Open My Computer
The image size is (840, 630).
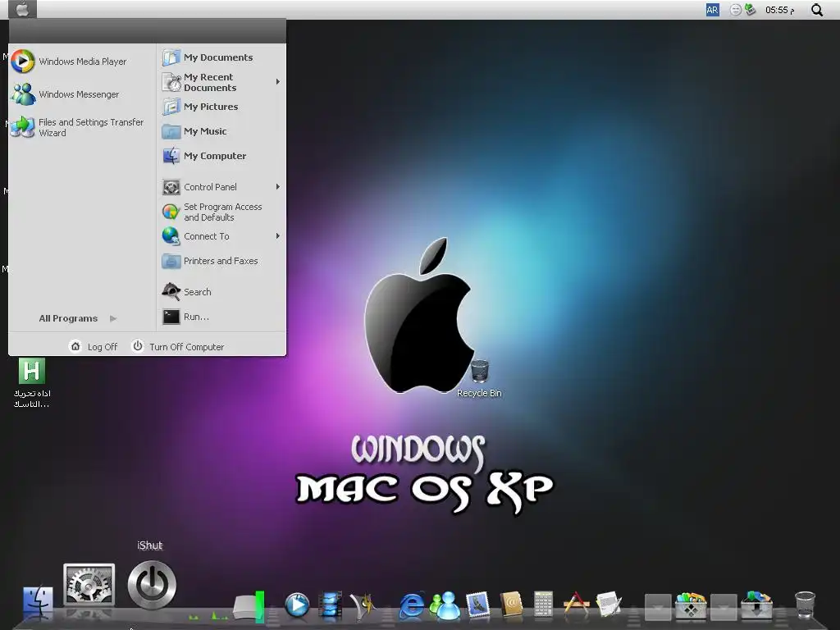(204, 156)
